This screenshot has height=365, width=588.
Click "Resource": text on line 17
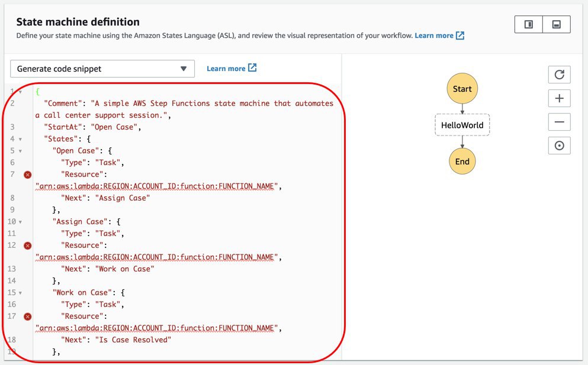click(x=84, y=316)
